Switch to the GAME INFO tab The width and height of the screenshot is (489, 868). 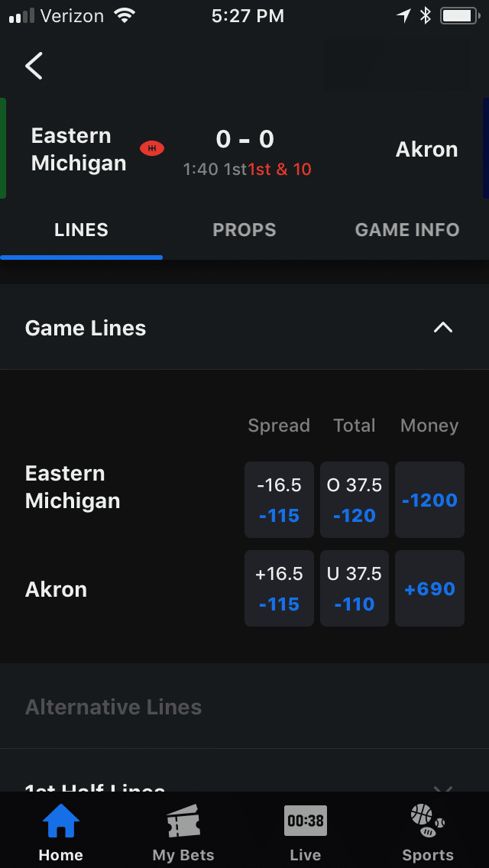pyautogui.click(x=407, y=230)
